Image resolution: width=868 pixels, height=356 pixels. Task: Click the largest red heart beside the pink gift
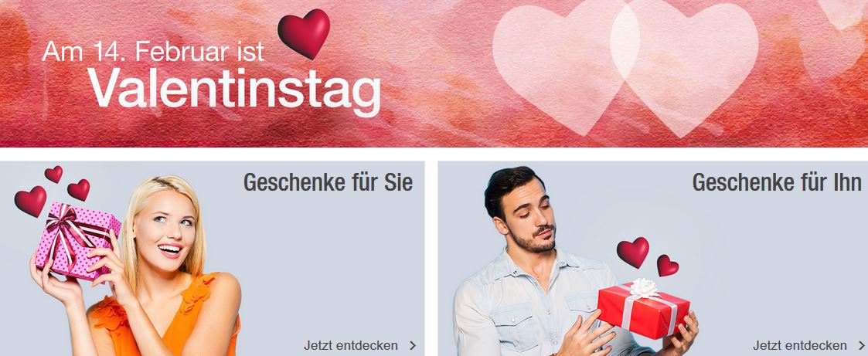tap(30, 202)
